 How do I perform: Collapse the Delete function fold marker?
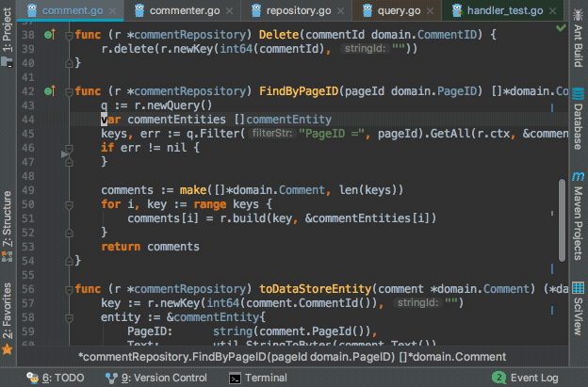(70, 34)
